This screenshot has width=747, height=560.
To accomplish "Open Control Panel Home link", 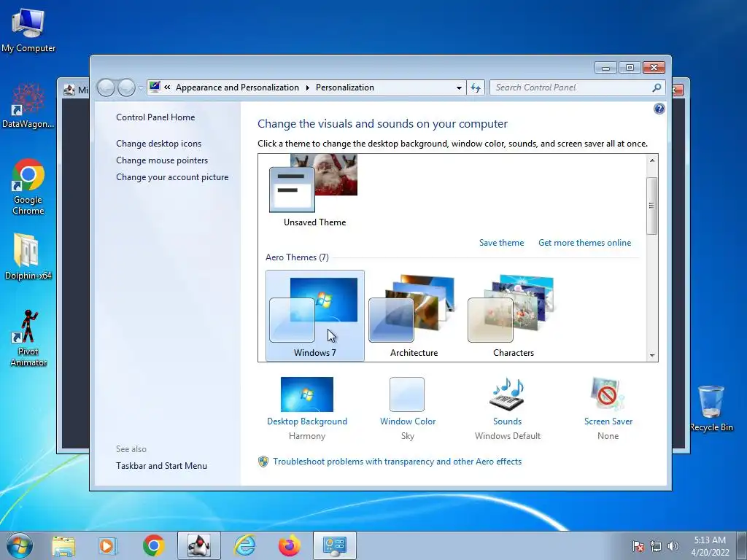I will 155,117.
